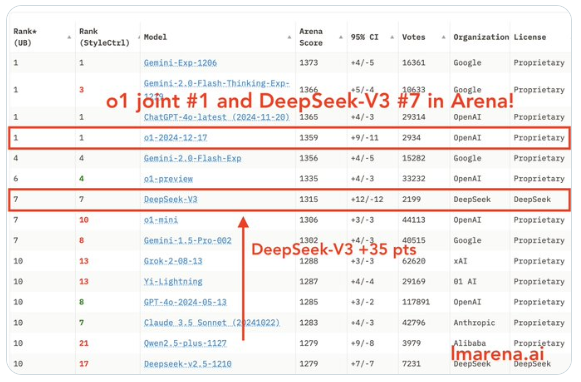Select StyleCtrl rank 17 in Deepseek-v2.5 row
Screen dimensions: 581x382
coord(84,364)
